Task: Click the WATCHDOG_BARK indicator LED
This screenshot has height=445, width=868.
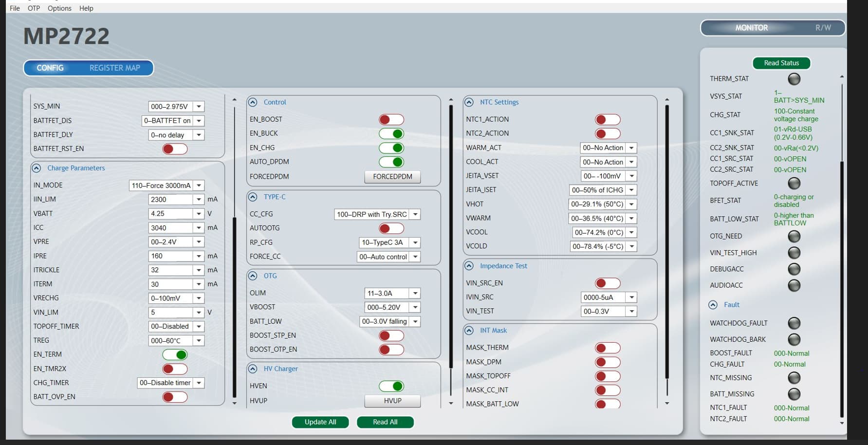Action: click(794, 339)
